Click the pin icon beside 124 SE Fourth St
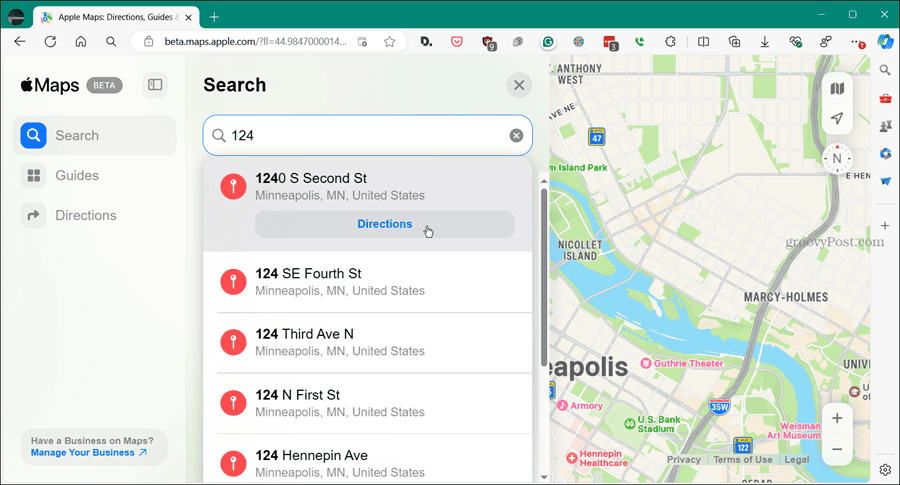Screen dimensions: 900x485 234,282
